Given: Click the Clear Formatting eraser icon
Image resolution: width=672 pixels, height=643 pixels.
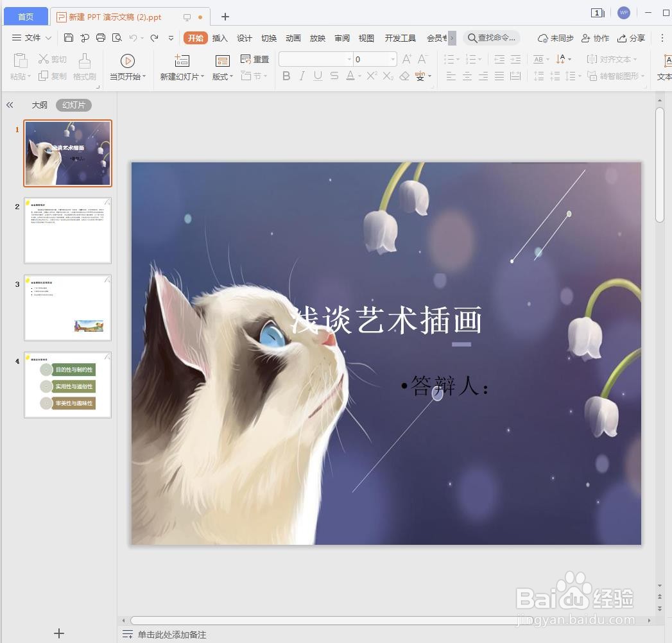Looking at the screenshot, I should [x=404, y=76].
